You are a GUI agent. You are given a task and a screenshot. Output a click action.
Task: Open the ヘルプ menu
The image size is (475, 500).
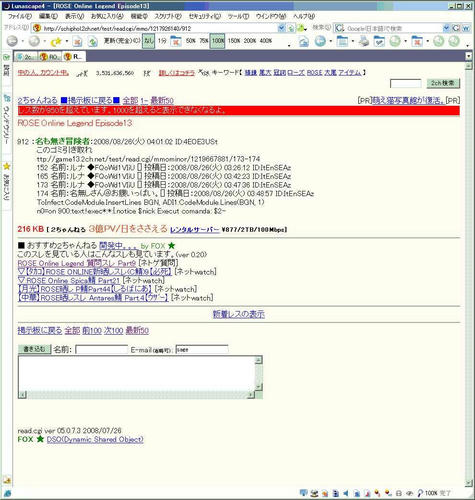pos(304,16)
